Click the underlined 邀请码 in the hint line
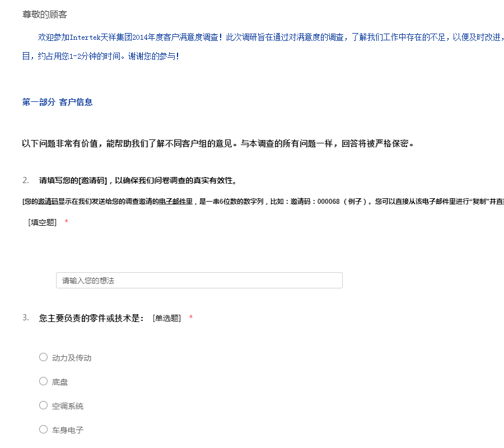Viewport: 504px width, 448px height. tap(48, 202)
